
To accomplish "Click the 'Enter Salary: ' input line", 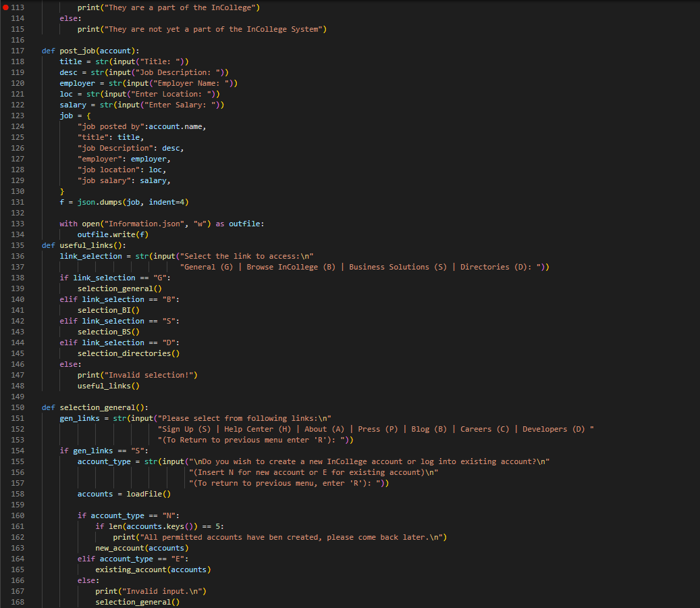I will 142,105.
